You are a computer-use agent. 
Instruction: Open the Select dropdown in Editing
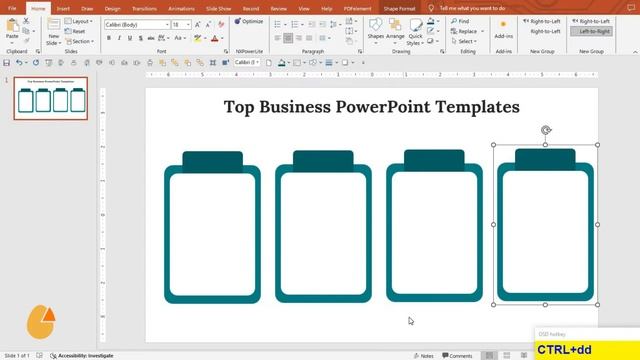point(464,41)
